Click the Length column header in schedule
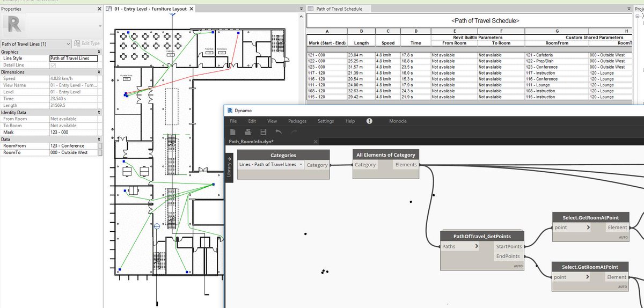The width and height of the screenshot is (644, 308). 361,43
